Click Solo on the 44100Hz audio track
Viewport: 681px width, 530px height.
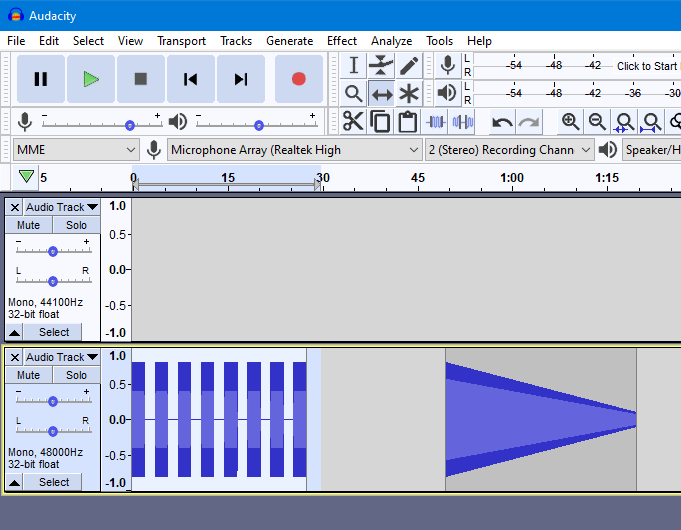click(x=76, y=225)
